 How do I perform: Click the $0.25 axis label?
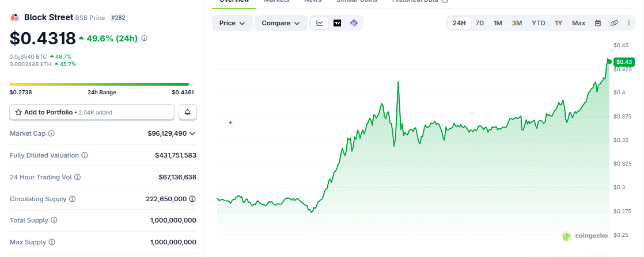[620, 235]
